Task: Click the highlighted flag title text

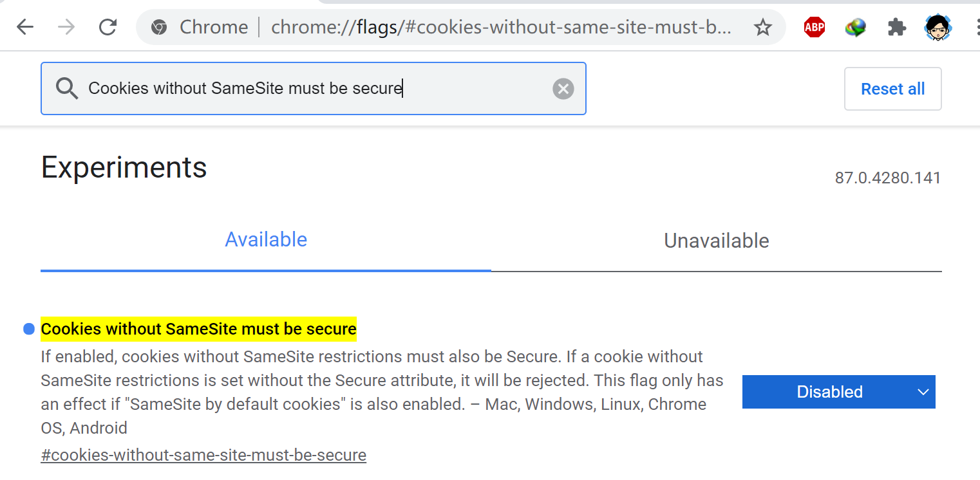Action: [x=198, y=329]
